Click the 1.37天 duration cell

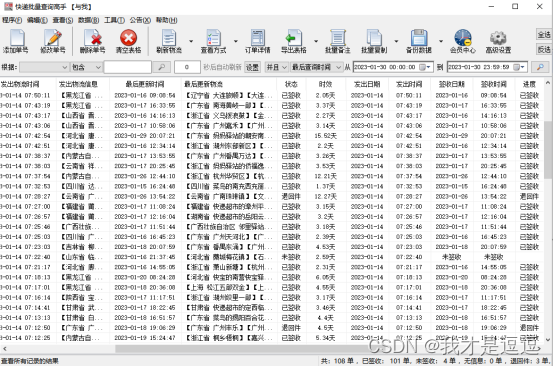pyautogui.click(x=325, y=186)
